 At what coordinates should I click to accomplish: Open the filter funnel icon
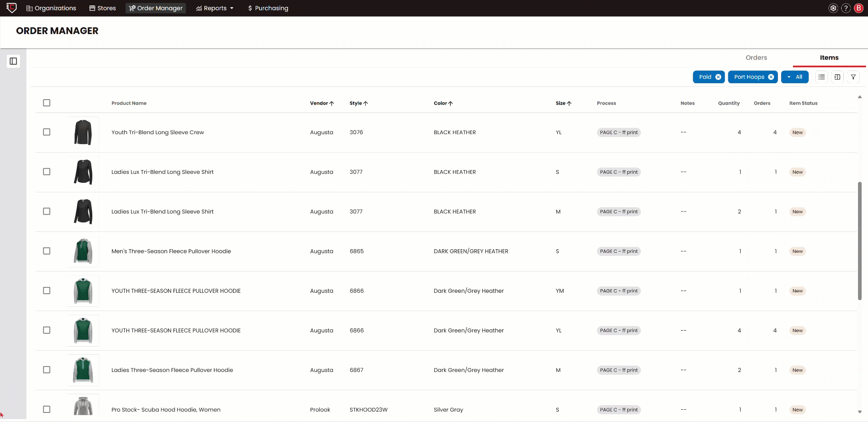pos(853,77)
